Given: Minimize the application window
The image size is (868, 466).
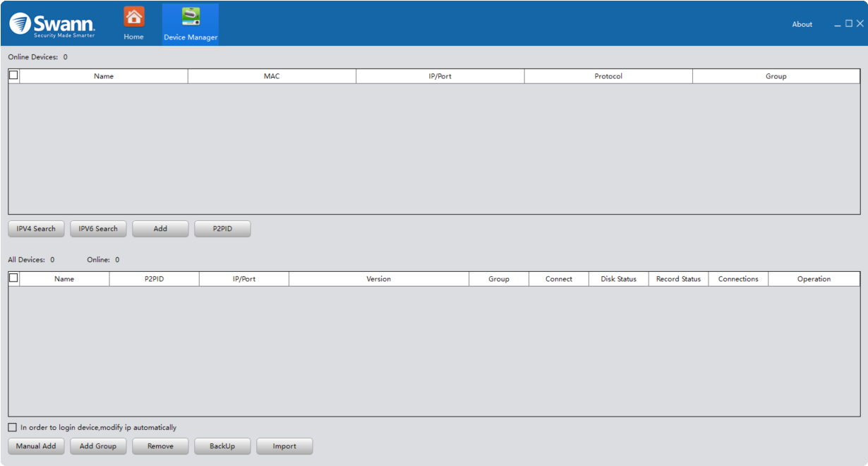Looking at the screenshot, I should 838,25.
